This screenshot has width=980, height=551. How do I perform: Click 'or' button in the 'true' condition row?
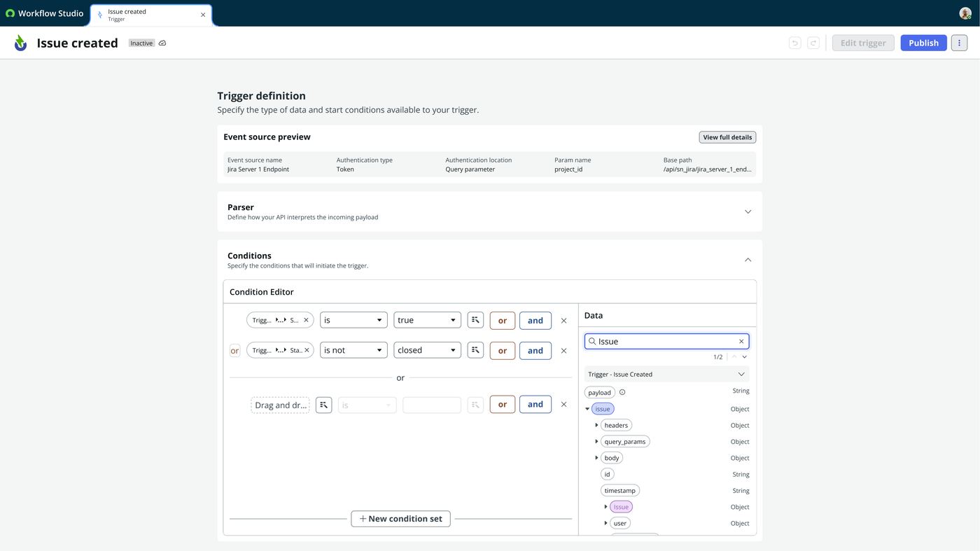click(503, 321)
